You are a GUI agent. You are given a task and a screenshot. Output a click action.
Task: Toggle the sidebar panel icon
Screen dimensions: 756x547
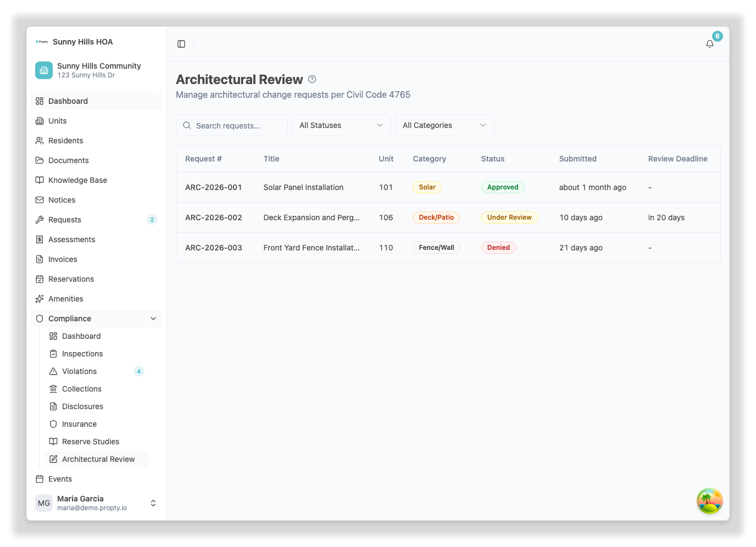(181, 44)
